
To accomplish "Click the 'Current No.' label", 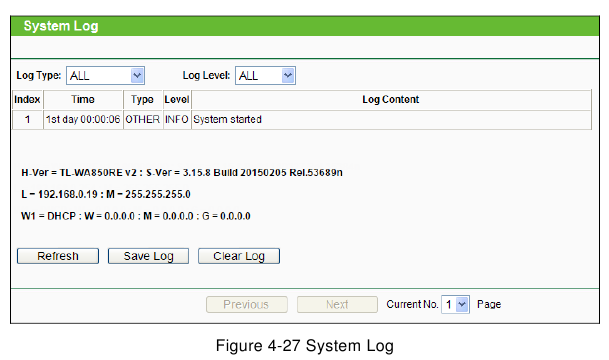I will (412, 304).
